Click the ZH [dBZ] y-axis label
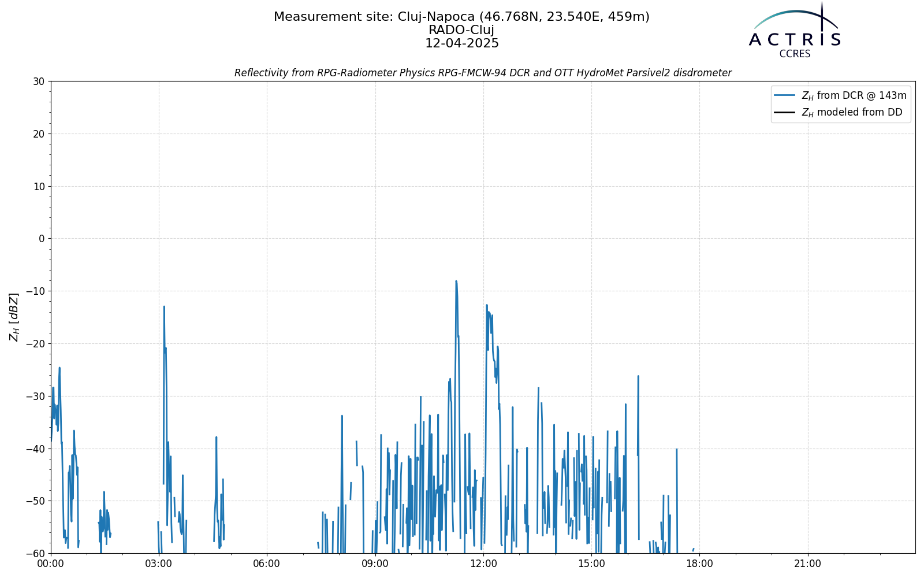The height and width of the screenshot is (578, 924). pyautogui.click(x=14, y=317)
